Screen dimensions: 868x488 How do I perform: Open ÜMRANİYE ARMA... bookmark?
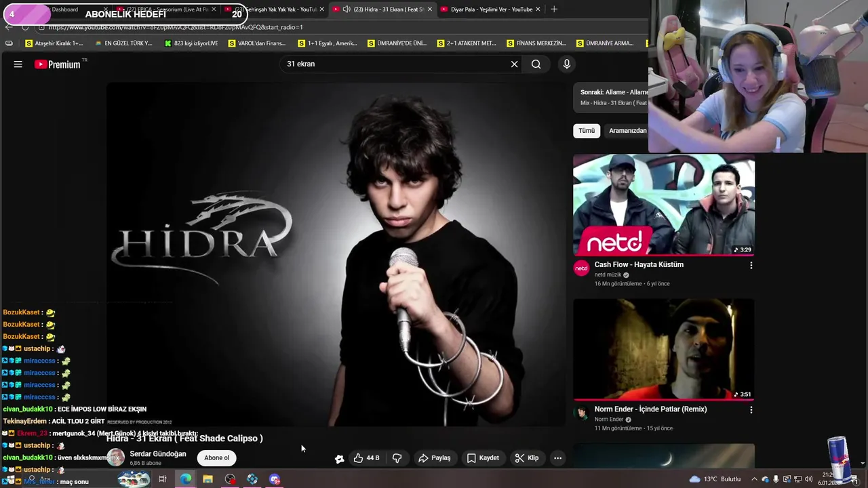click(606, 43)
